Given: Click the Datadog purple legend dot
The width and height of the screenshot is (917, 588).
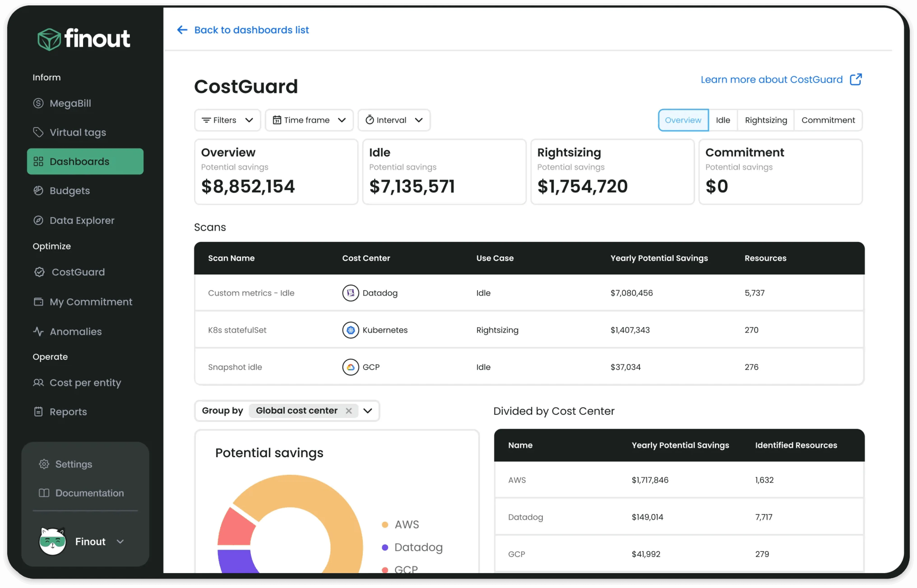Looking at the screenshot, I should click(x=385, y=548).
